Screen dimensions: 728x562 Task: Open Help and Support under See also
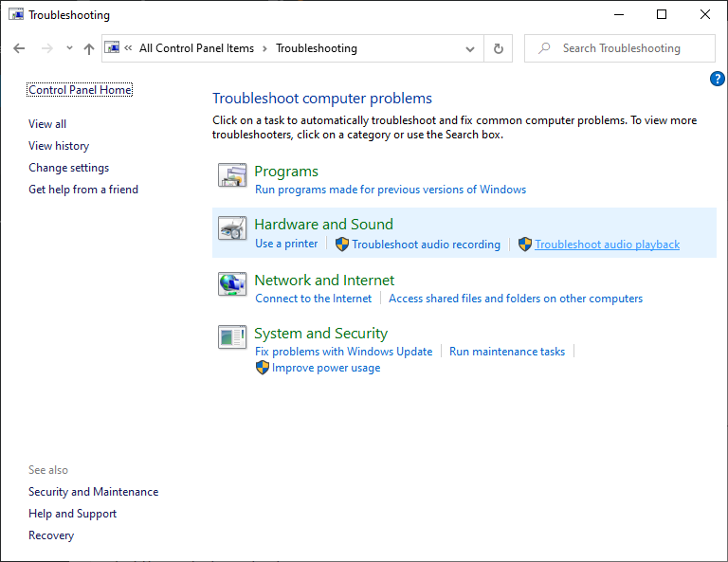tap(72, 514)
